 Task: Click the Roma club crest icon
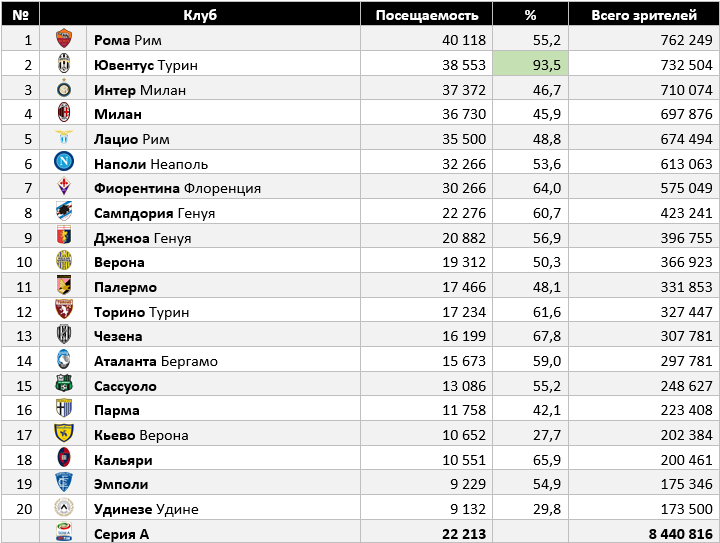[x=64, y=40]
